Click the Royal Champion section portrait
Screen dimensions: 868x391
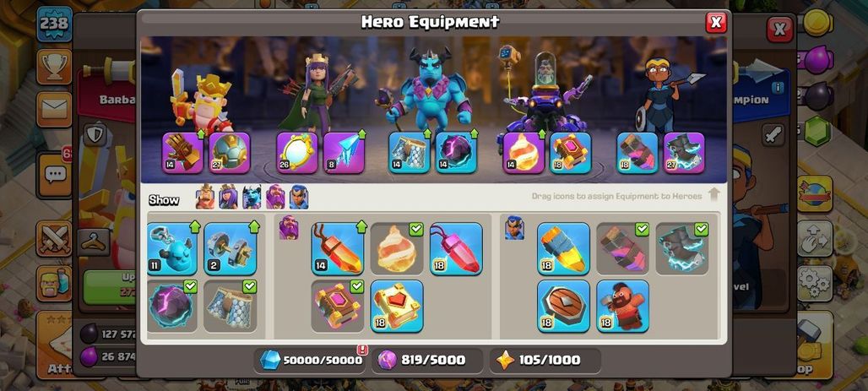pyautogui.click(x=514, y=228)
